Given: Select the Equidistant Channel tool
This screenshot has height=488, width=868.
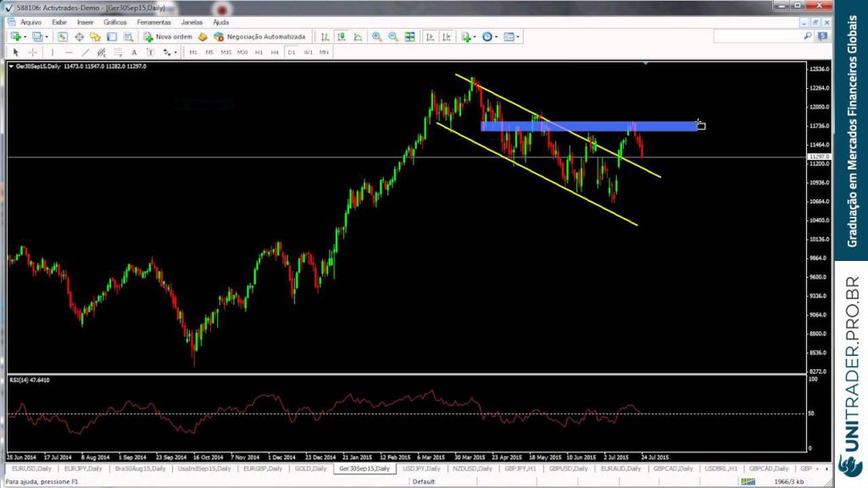Looking at the screenshot, I should 102,52.
